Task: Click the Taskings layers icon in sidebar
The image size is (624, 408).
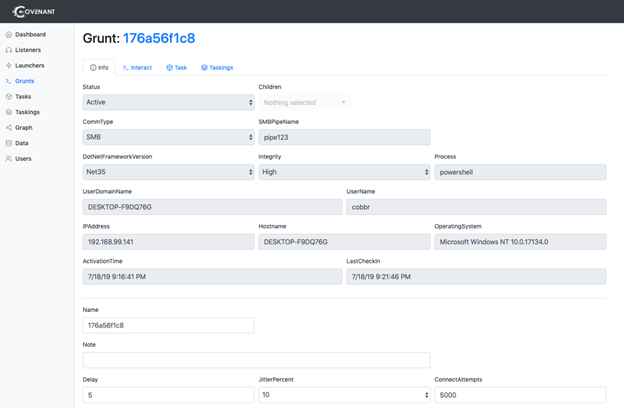Action: pos(9,112)
